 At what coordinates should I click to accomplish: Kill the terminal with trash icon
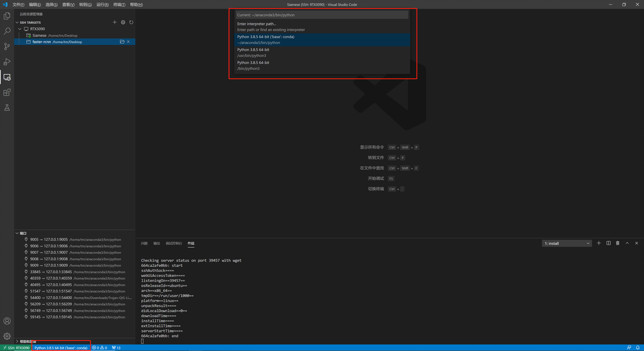618,243
